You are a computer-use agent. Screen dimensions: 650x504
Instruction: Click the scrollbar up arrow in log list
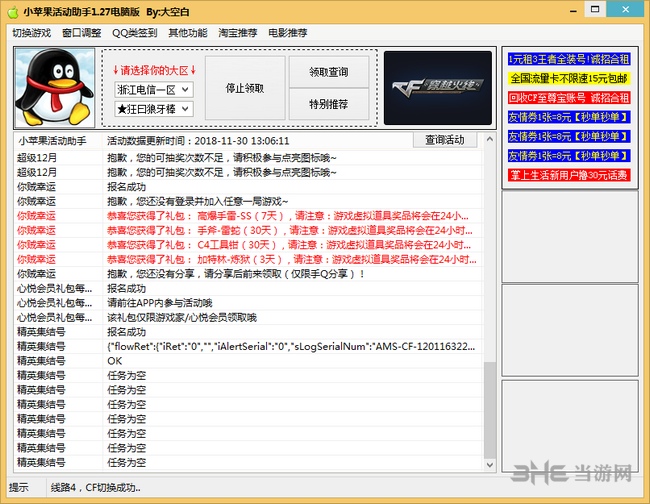click(490, 139)
